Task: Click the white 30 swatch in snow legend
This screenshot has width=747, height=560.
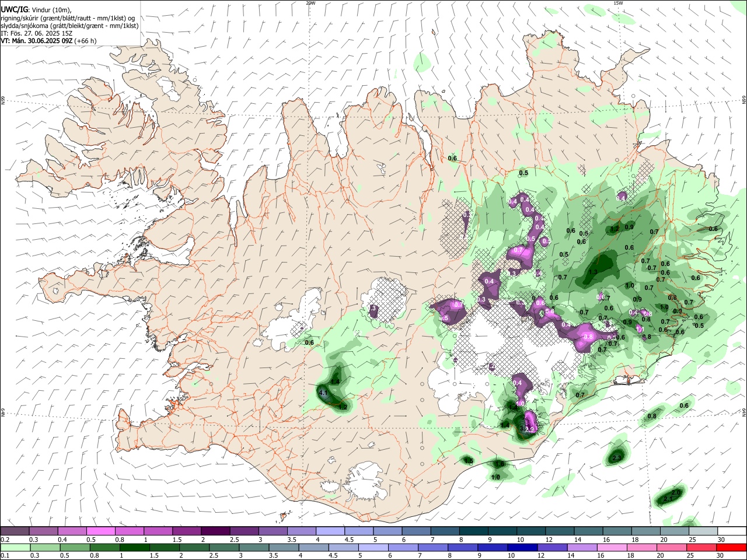Action: click(x=731, y=531)
